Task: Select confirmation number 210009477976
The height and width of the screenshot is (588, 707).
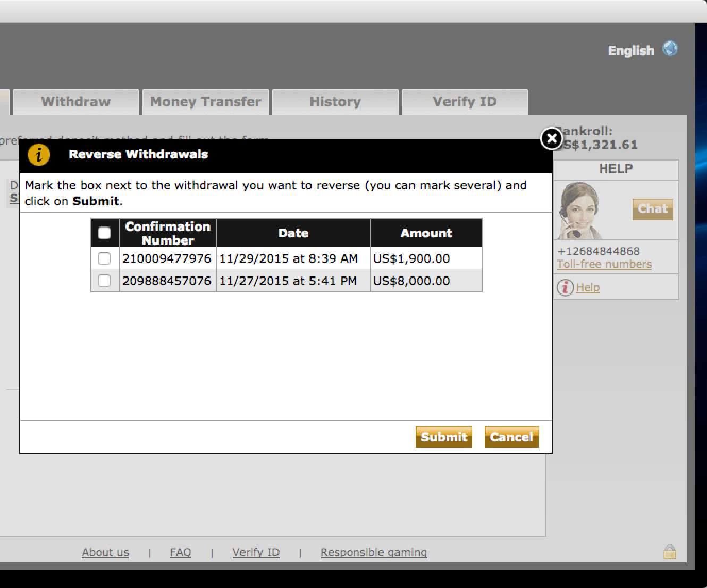Action: click(x=167, y=258)
